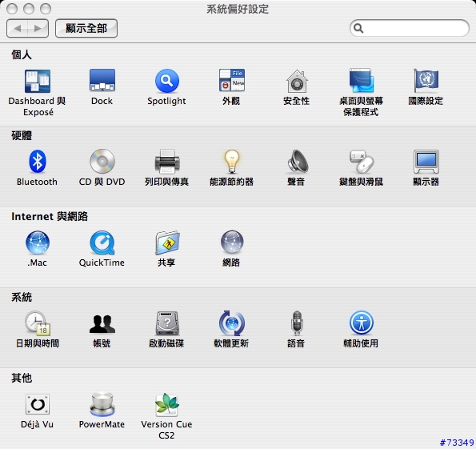This screenshot has height=449, width=476.
Task: Open the Déjà Vu preference pane
Action: [x=38, y=404]
